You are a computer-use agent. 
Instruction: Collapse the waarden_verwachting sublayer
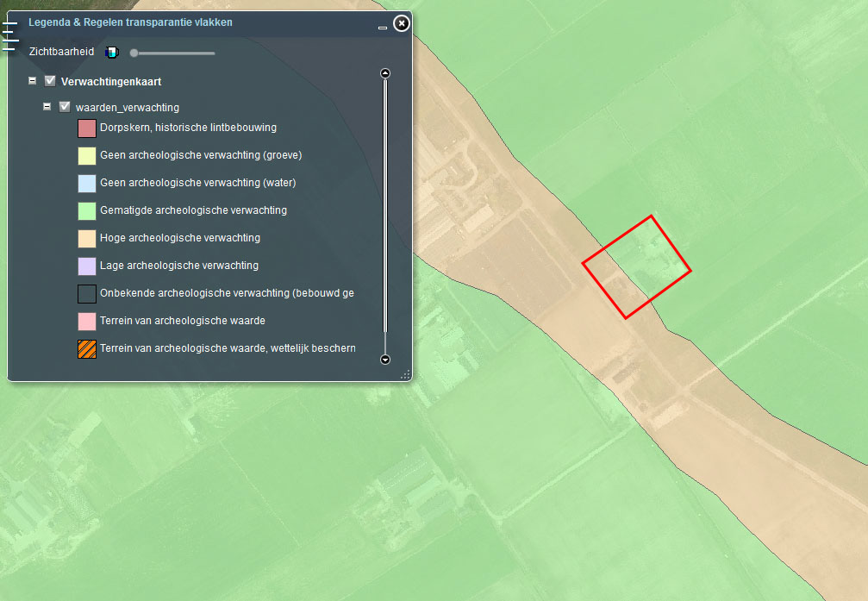47,107
